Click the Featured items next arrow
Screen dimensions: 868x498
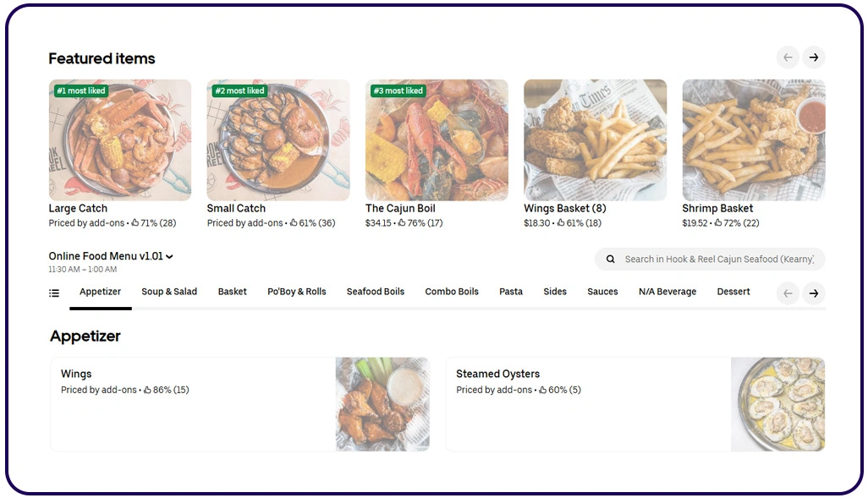(x=813, y=57)
